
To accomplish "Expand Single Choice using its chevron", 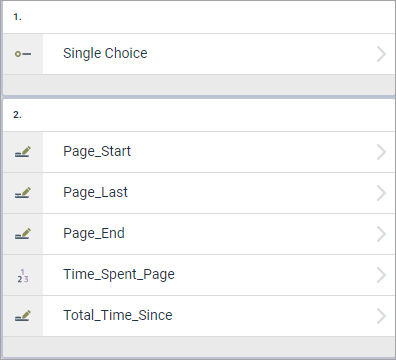I will point(381,54).
